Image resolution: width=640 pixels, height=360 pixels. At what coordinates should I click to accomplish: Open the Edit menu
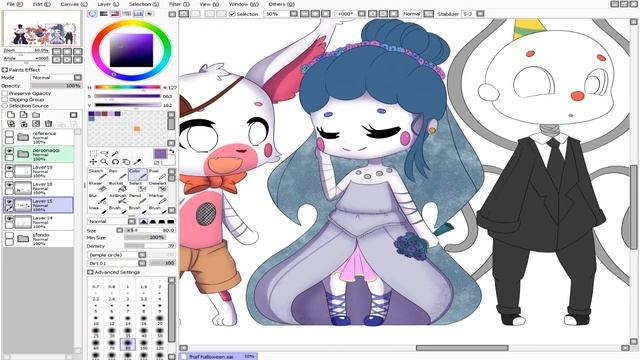41,4
